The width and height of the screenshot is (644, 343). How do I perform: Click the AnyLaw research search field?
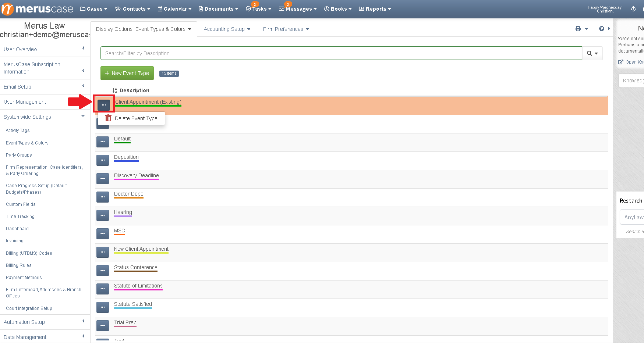[632, 217]
